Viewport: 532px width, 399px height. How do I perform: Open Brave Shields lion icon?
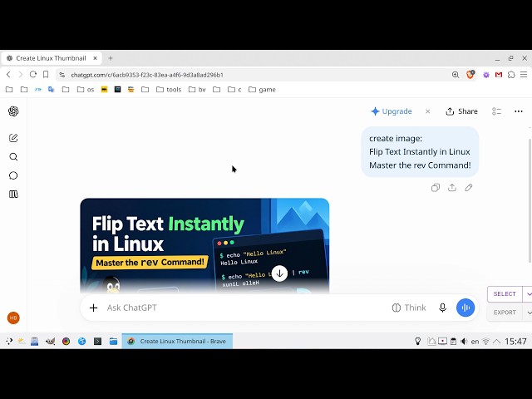[x=470, y=75]
